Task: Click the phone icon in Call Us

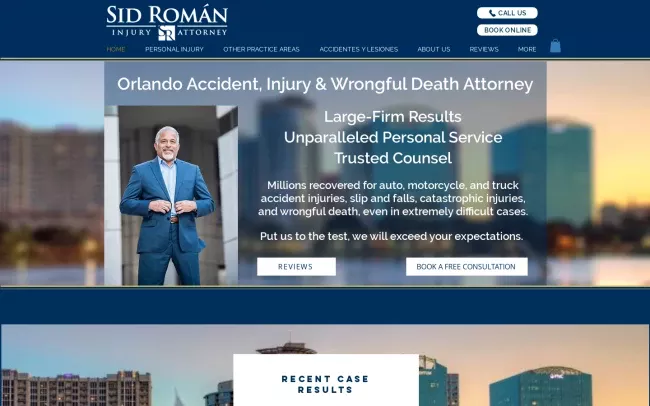Action: pyautogui.click(x=492, y=13)
